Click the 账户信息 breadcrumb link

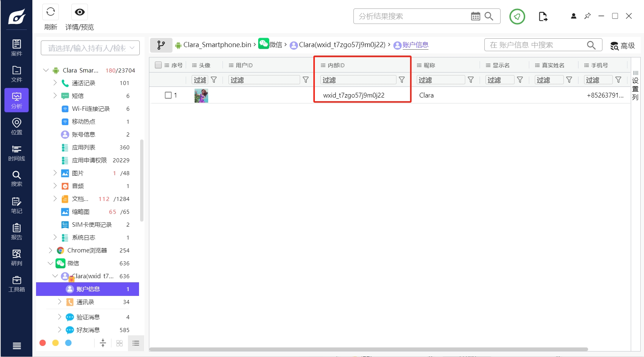click(x=415, y=45)
